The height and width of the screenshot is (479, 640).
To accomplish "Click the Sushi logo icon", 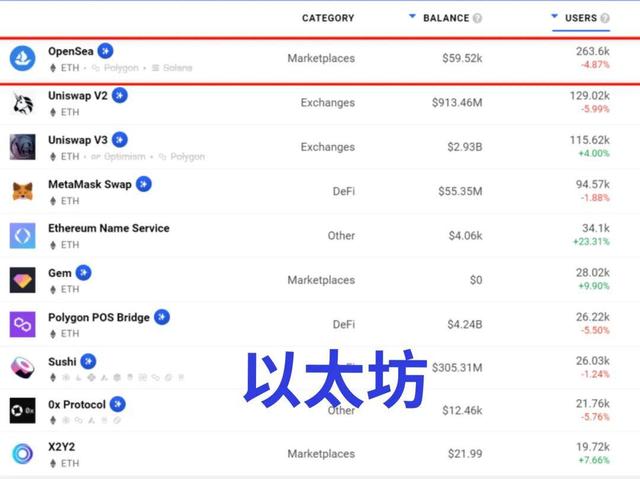I will click(x=22, y=368).
